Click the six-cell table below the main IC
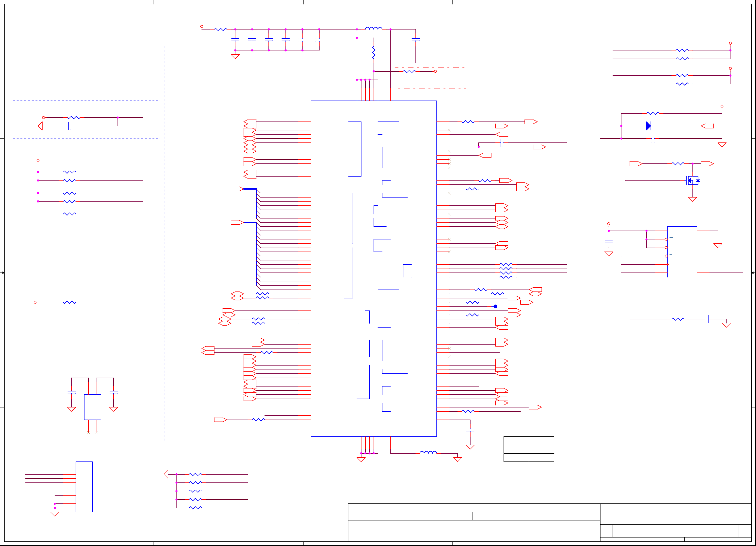756x546 pixels. pos(529,449)
